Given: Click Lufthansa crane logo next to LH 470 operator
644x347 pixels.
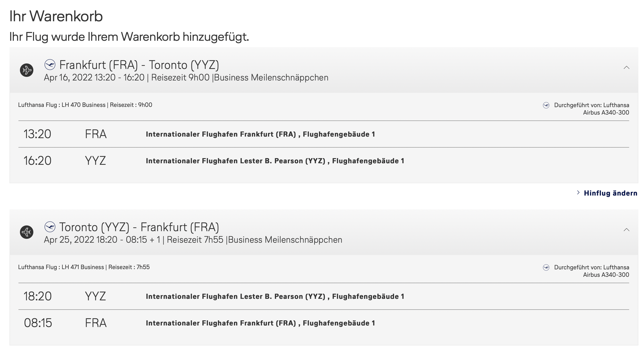Looking at the screenshot, I should point(546,105).
